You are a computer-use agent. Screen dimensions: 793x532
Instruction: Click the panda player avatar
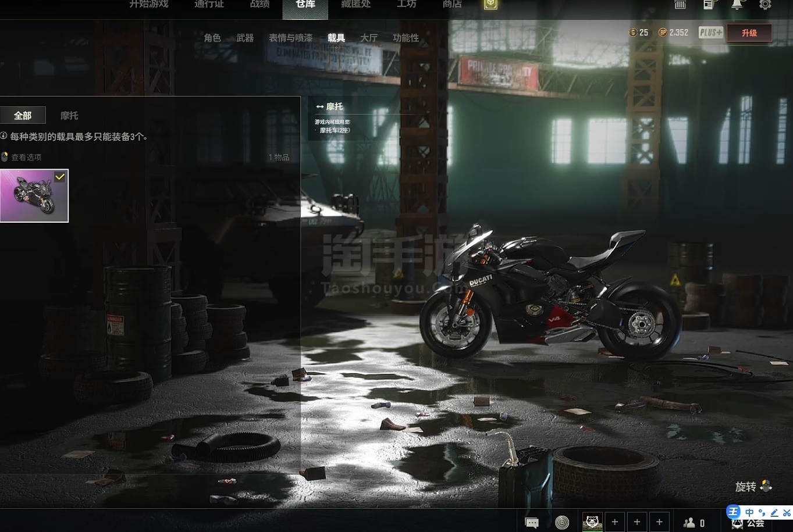click(592, 522)
